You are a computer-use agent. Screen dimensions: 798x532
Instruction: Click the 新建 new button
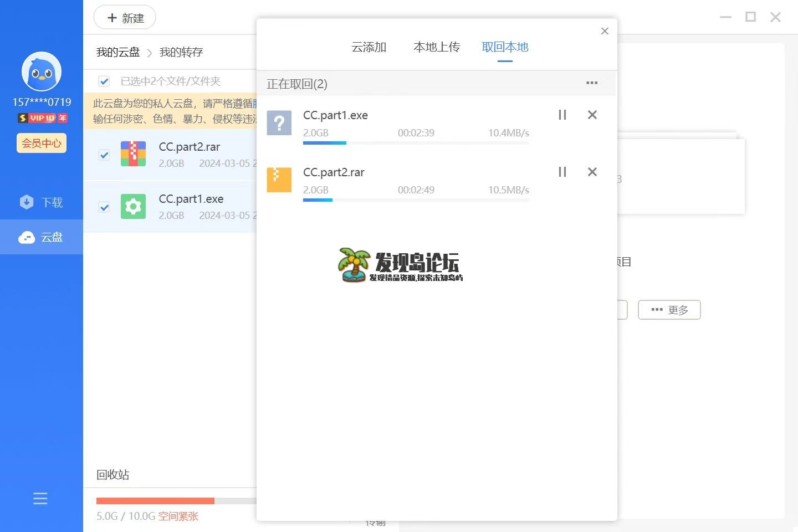[125, 18]
